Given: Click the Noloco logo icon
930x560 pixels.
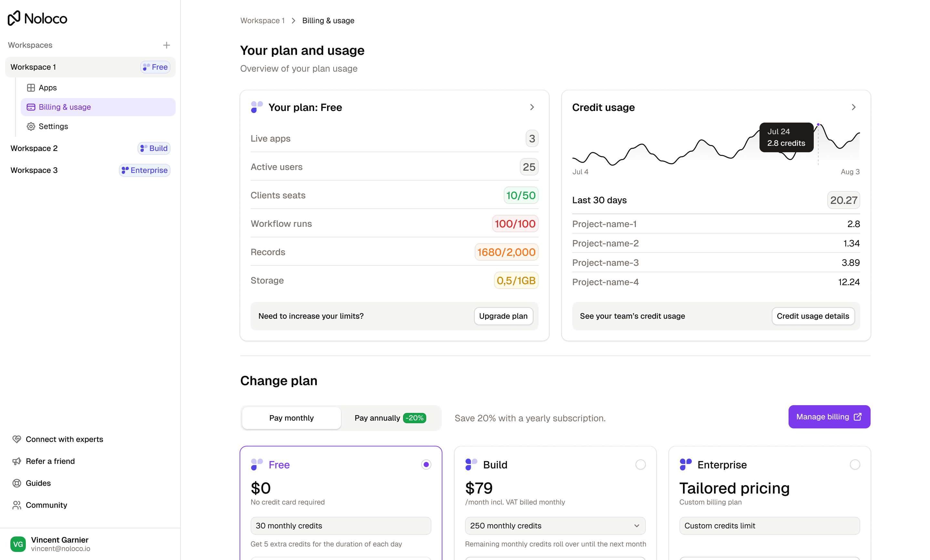Looking at the screenshot, I should point(14,18).
